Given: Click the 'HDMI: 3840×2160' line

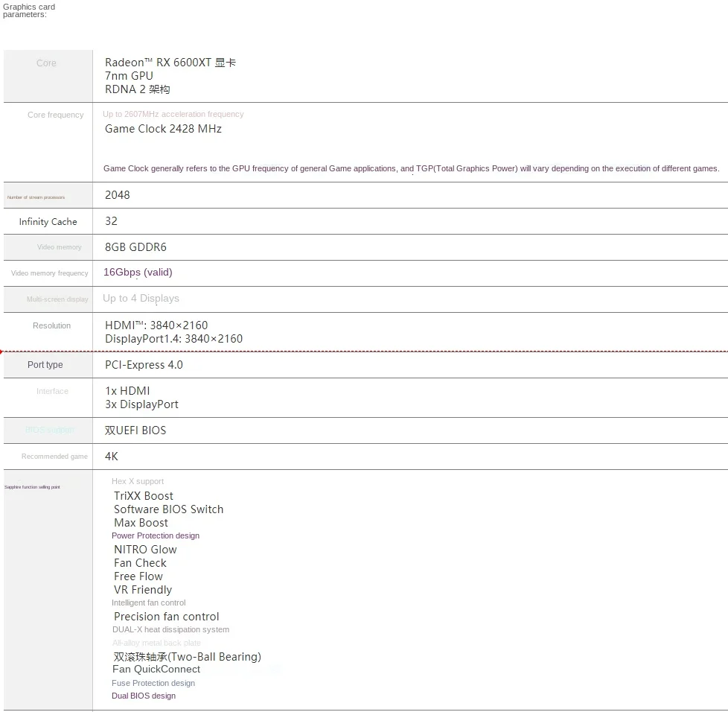Looking at the screenshot, I should pyautogui.click(x=156, y=325).
